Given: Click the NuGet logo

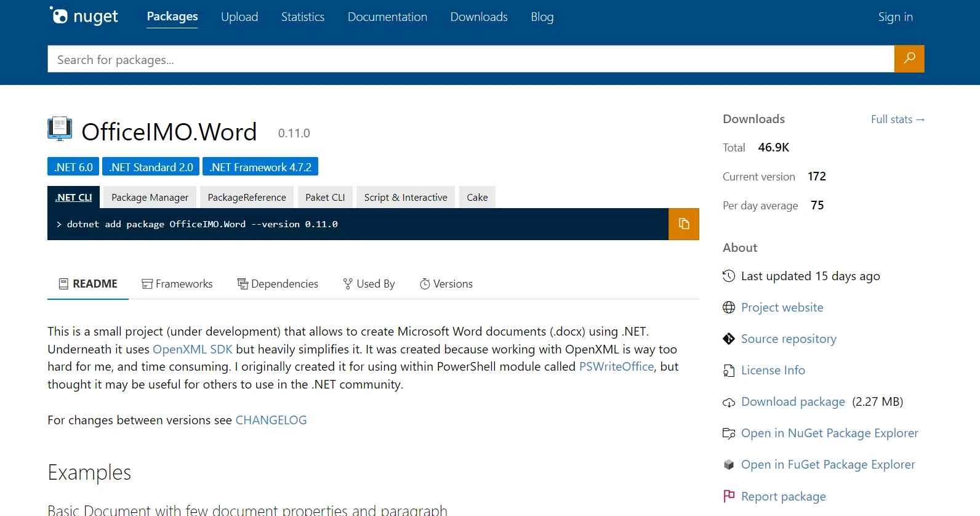Looking at the screenshot, I should pyautogui.click(x=84, y=17).
